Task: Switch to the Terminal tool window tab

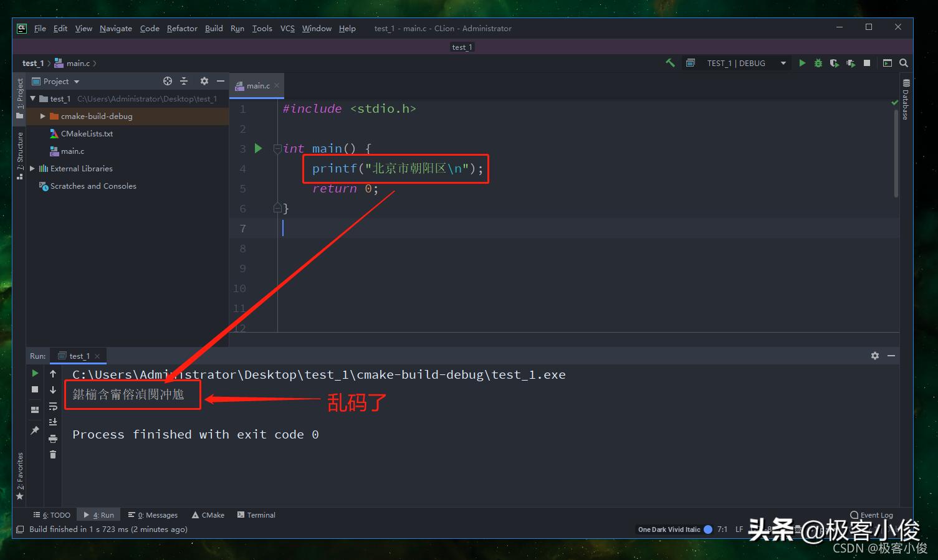Action: pyautogui.click(x=256, y=515)
